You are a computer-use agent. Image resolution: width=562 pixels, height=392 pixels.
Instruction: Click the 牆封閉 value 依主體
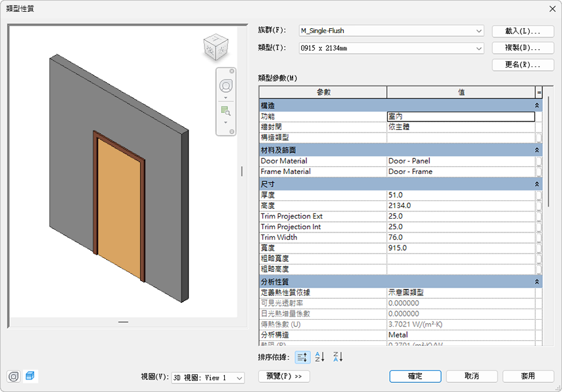click(461, 127)
